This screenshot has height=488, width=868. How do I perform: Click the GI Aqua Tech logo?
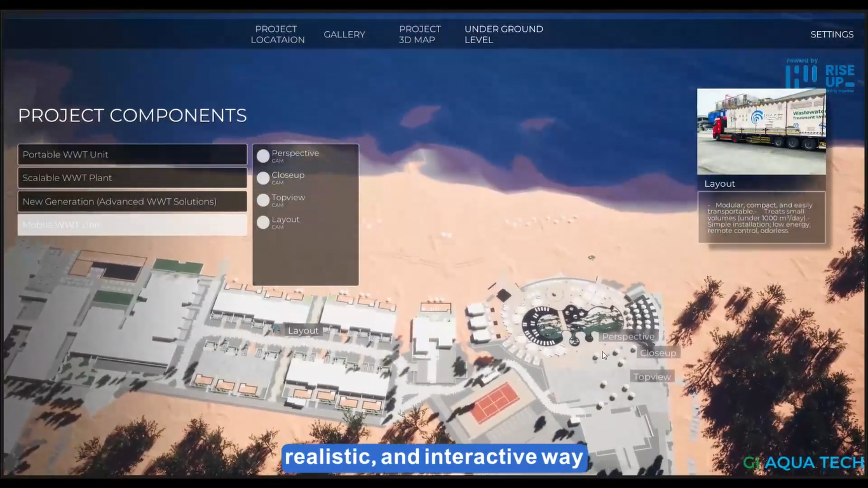tap(803, 463)
